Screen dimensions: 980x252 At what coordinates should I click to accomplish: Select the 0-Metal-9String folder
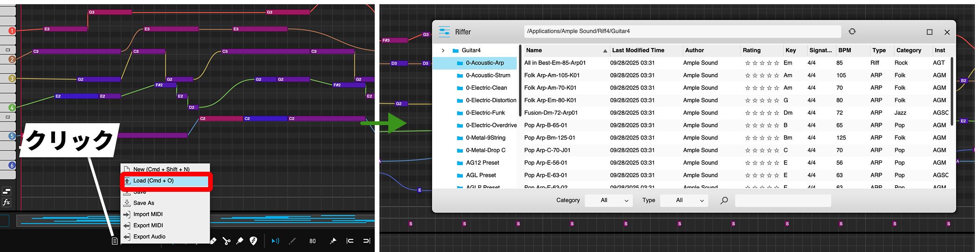tap(475, 138)
